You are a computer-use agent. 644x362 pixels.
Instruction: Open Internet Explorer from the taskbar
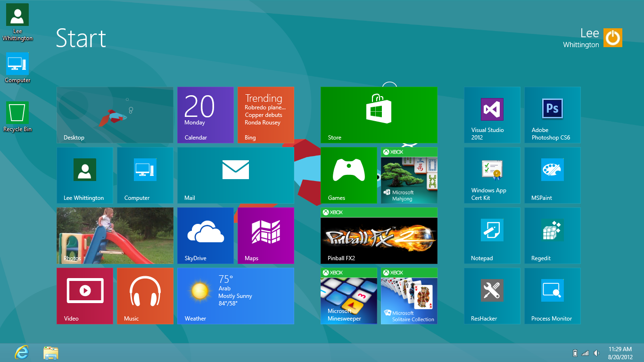tap(22, 353)
